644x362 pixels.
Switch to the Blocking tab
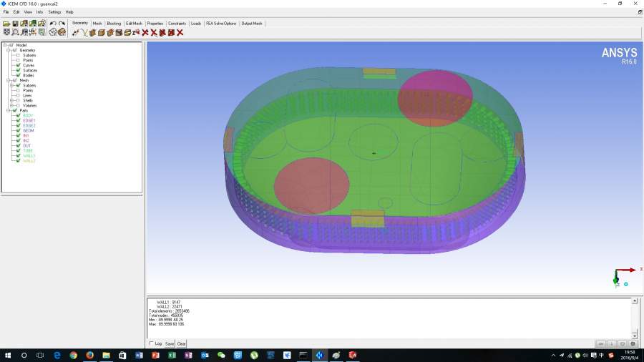pos(114,24)
